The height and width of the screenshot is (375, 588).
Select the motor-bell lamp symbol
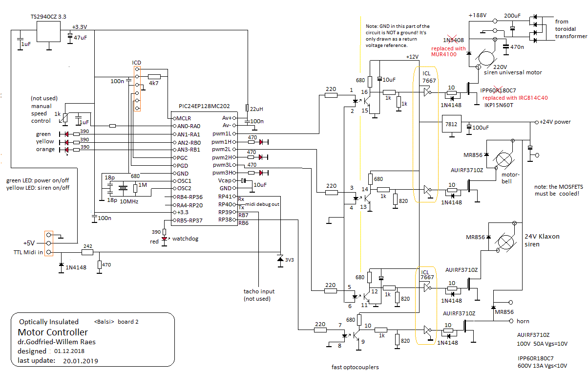pos(503,159)
